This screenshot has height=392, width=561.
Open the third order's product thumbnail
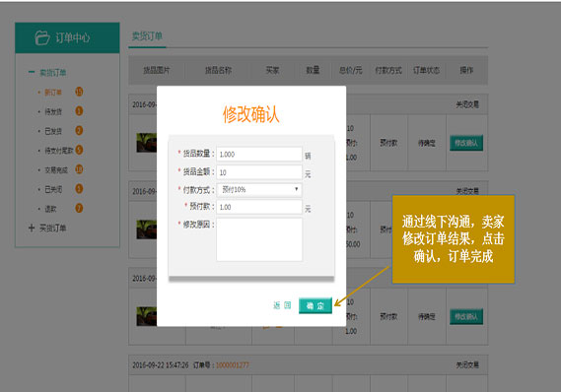[x=146, y=316]
